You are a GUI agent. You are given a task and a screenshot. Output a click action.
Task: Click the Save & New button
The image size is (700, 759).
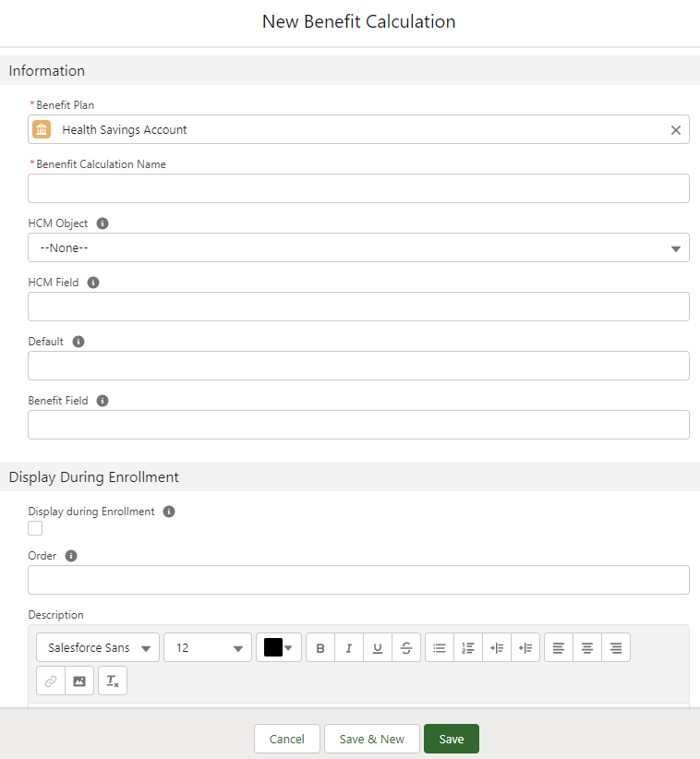click(x=372, y=739)
